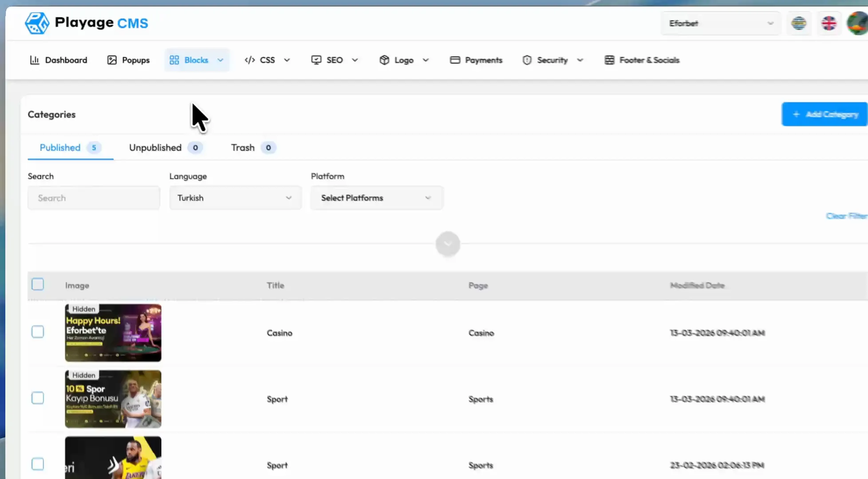Image resolution: width=868 pixels, height=479 pixels.
Task: Expand the Logo menu chevron
Action: pyautogui.click(x=426, y=60)
